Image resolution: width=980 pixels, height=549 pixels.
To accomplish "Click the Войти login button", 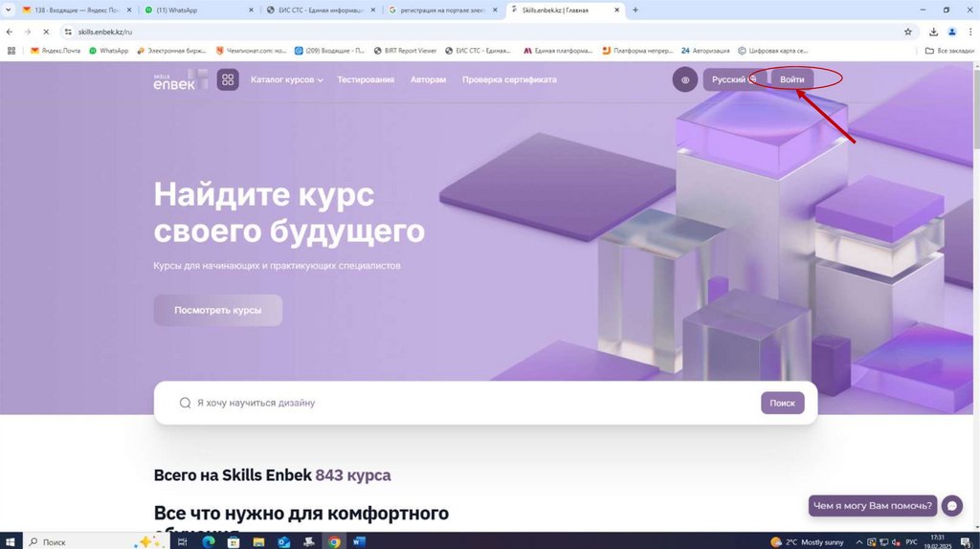I will tap(791, 80).
